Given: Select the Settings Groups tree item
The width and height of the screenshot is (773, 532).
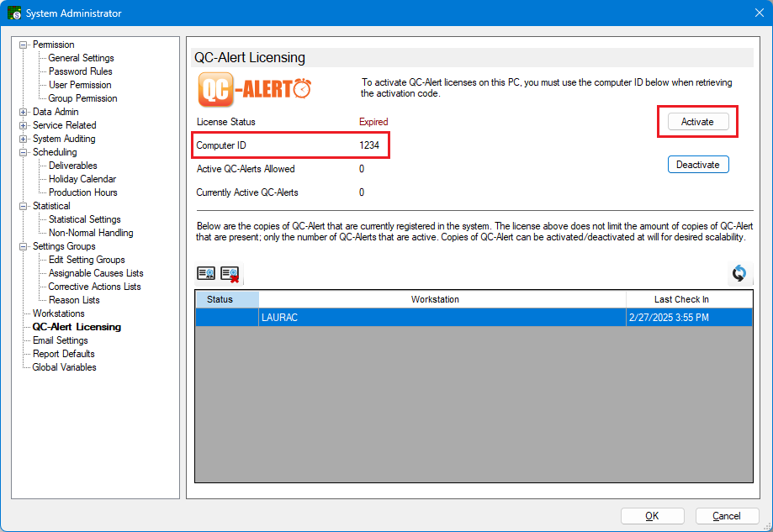Looking at the screenshot, I should pos(64,246).
